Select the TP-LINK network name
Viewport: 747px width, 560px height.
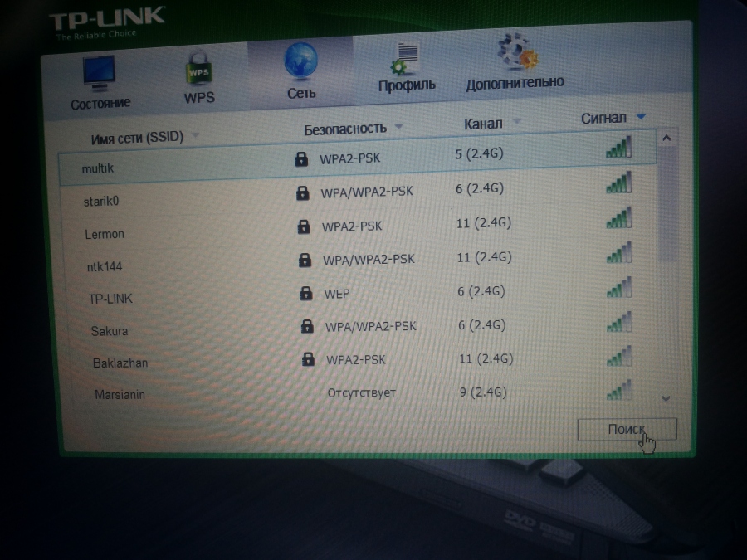pos(110,299)
